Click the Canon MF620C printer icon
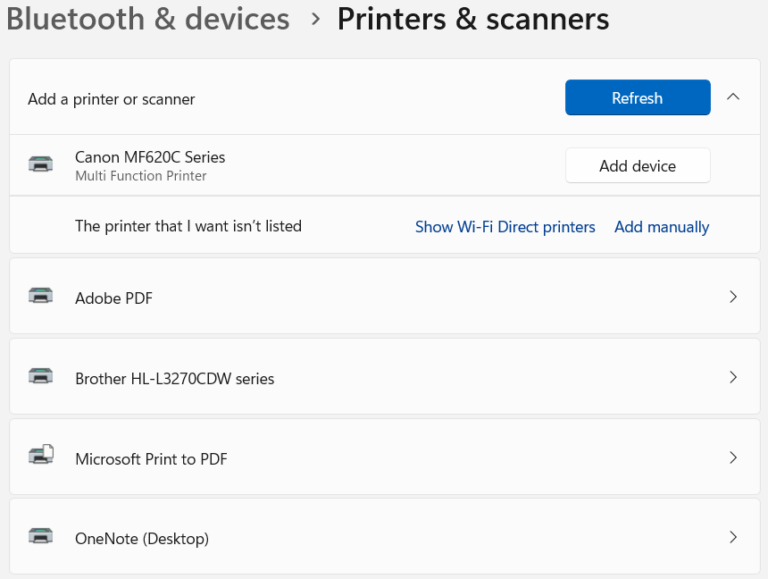Screen dimensions: 768x579 tap(41, 165)
